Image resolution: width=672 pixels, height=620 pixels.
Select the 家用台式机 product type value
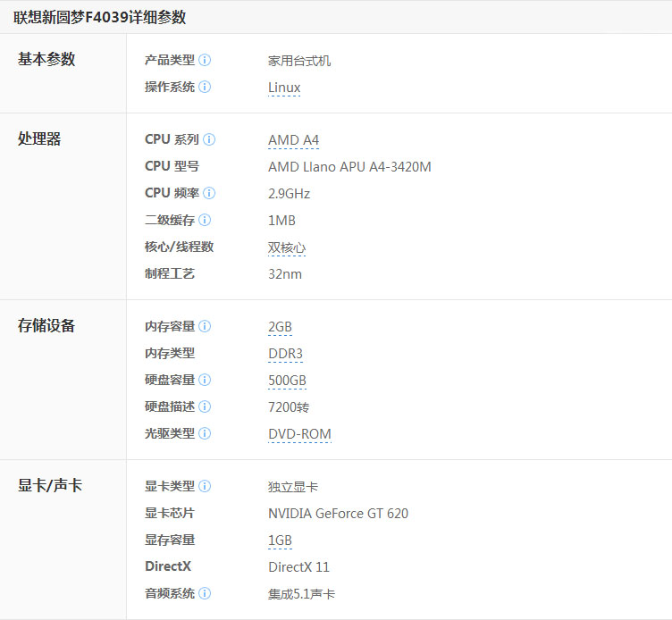click(x=299, y=61)
